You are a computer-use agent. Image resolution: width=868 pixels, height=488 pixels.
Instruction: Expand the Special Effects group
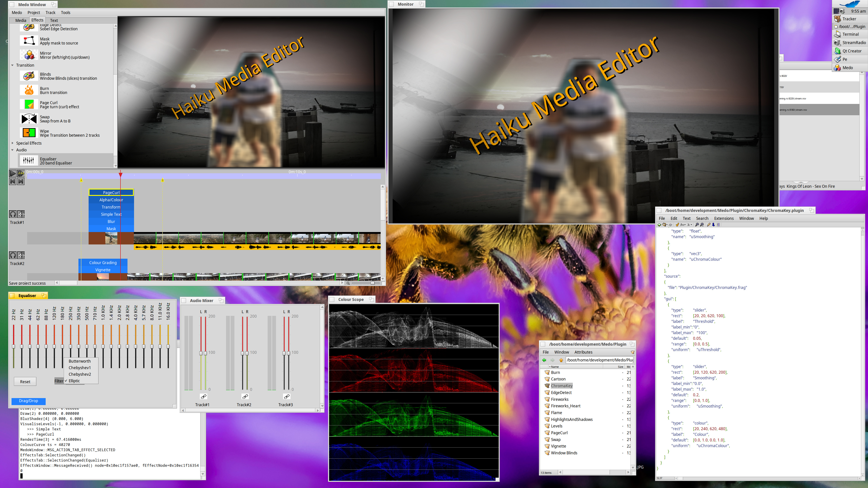pos(12,143)
